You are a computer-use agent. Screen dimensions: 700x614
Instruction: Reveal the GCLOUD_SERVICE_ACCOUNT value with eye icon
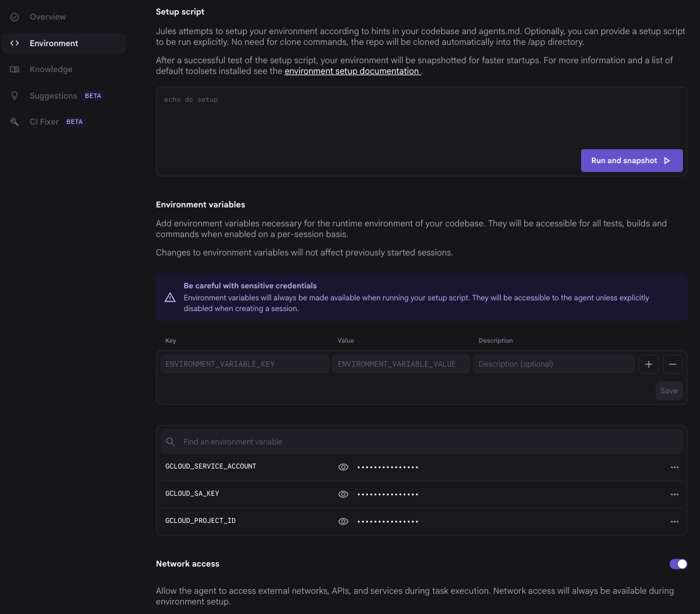[x=343, y=467]
